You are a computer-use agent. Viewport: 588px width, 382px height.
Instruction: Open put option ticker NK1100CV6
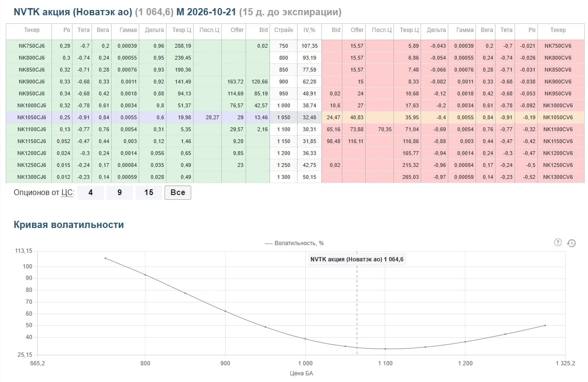558,129
